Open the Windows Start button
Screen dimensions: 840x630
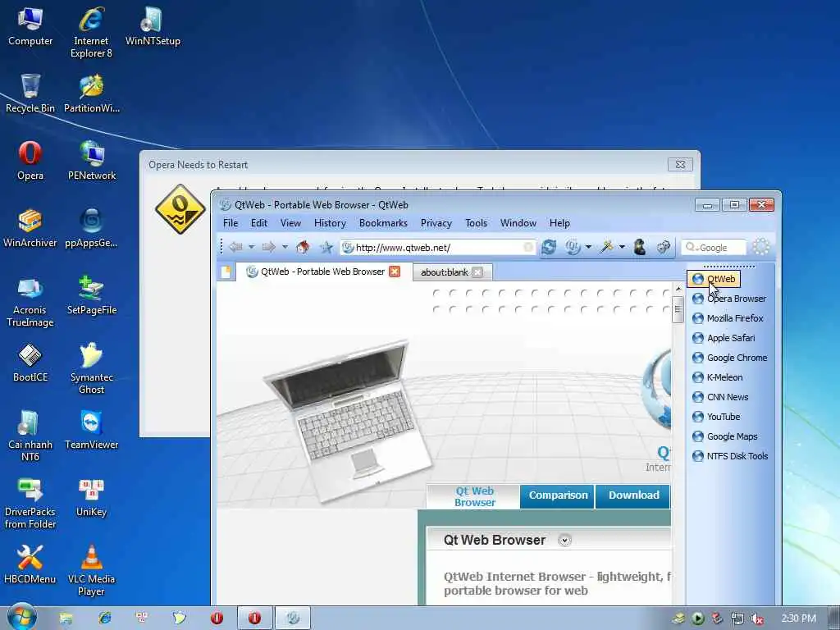(22, 618)
